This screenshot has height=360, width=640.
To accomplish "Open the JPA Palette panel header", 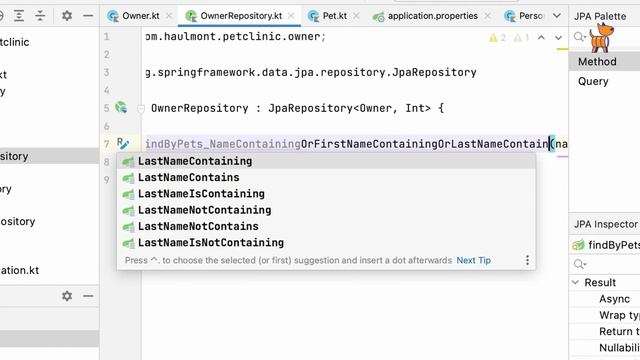I will point(600,16).
